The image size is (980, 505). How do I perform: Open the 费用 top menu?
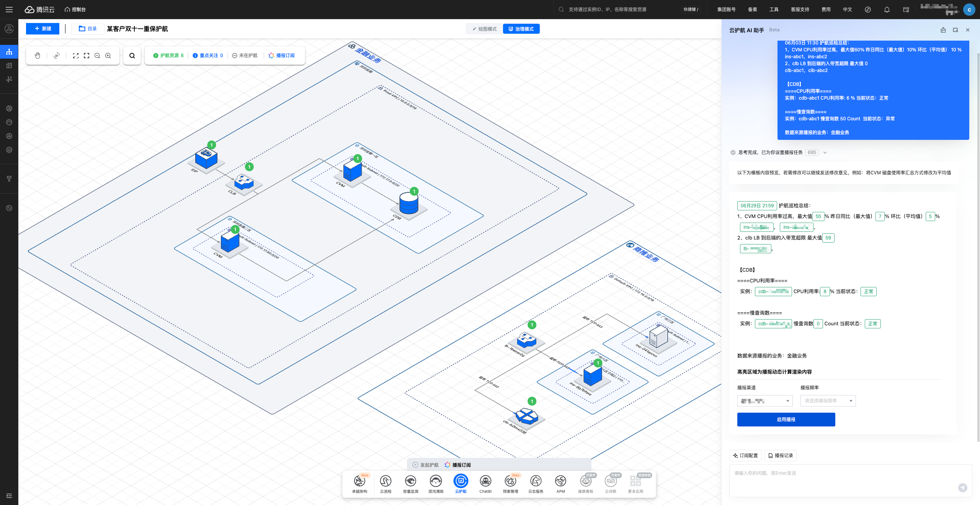[826, 10]
